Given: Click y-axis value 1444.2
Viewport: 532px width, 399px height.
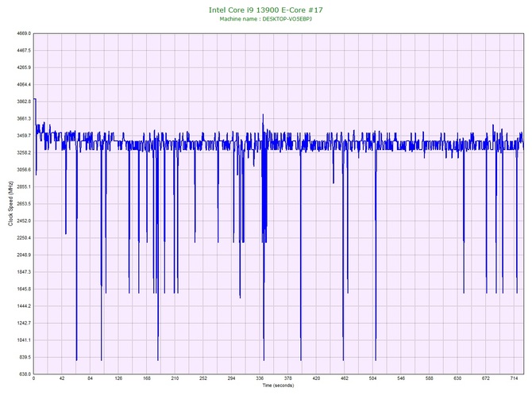Looking at the screenshot, I should point(24,306).
